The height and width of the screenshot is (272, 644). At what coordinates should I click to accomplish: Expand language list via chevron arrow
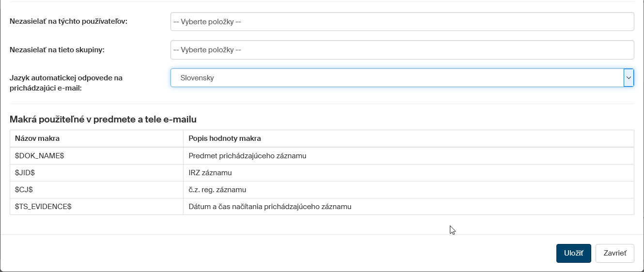(629, 78)
